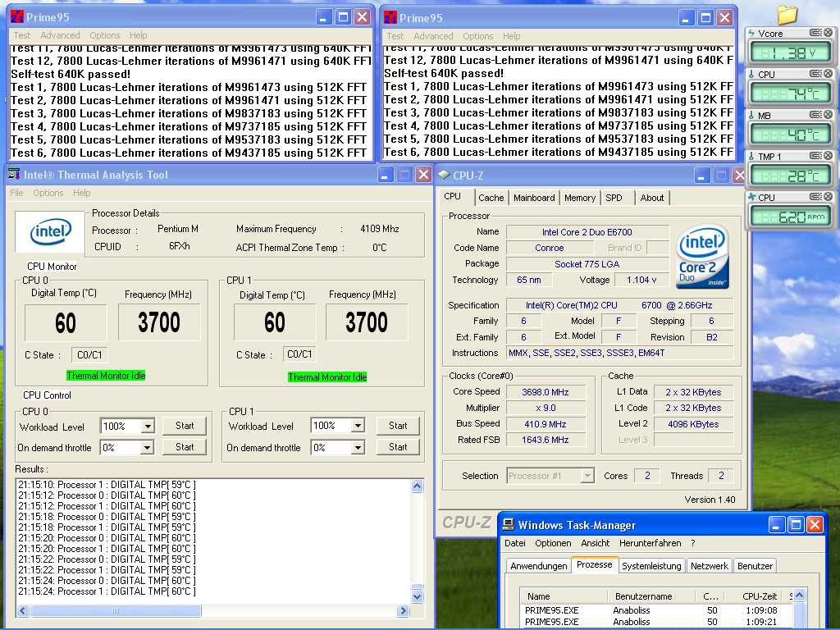Click the Windows Task-Manager title bar icon

click(x=509, y=524)
